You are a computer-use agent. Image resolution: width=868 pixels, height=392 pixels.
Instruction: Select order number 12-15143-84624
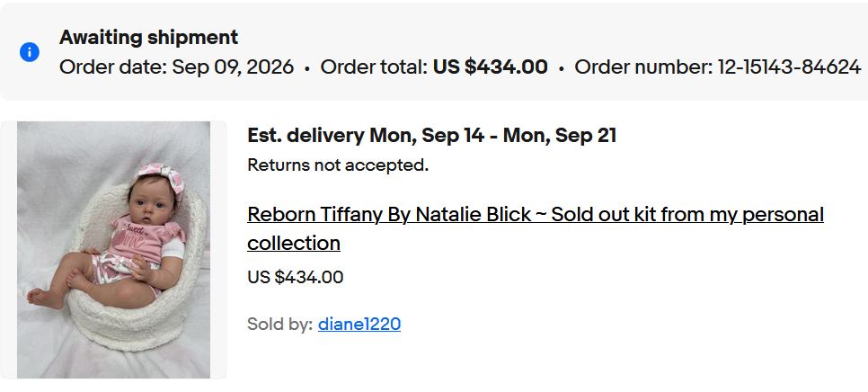(x=789, y=67)
